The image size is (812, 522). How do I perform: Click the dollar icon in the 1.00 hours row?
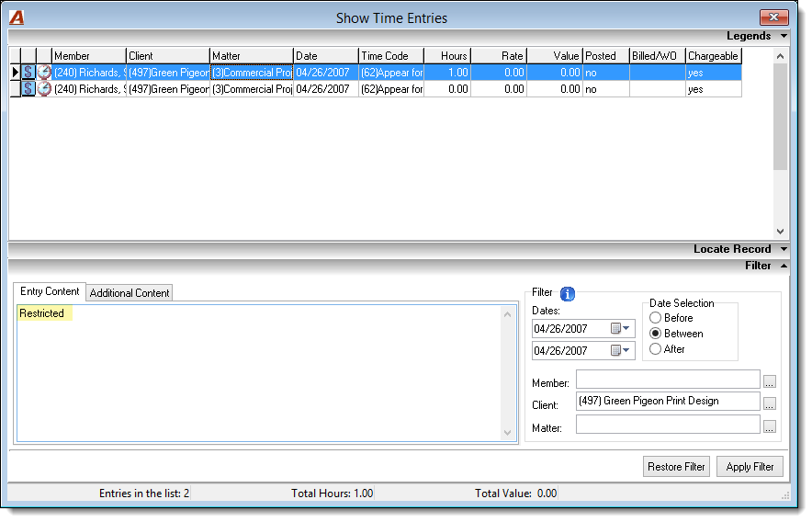pyautogui.click(x=28, y=73)
